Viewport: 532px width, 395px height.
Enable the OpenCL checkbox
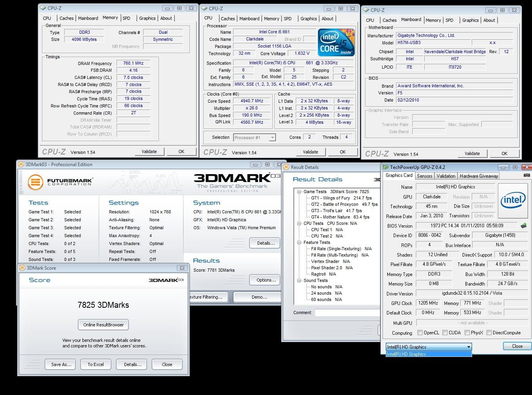coord(420,333)
